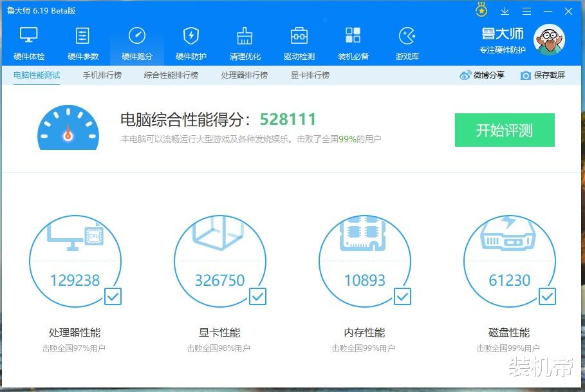Toggle the 内存性能 checkbox
Viewport: 585px width, 392px height.
(x=403, y=297)
